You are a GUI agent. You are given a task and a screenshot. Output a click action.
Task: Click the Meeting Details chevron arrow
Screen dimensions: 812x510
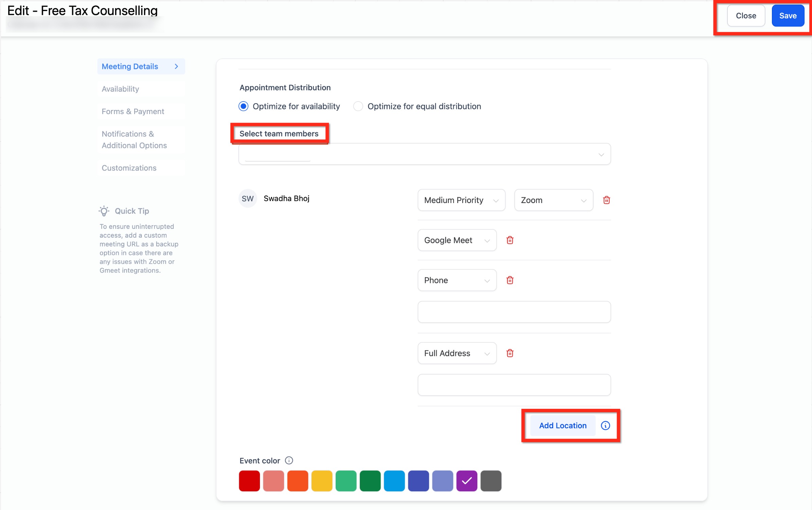pyautogui.click(x=176, y=67)
